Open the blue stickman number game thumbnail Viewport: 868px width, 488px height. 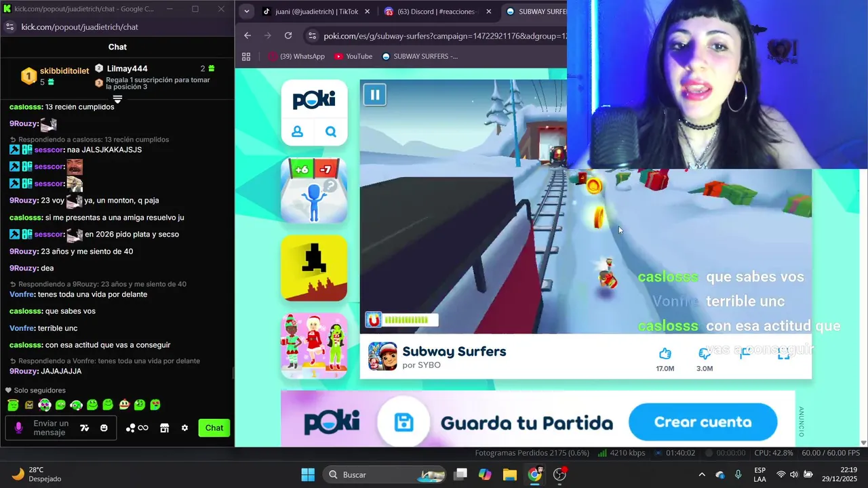point(314,191)
